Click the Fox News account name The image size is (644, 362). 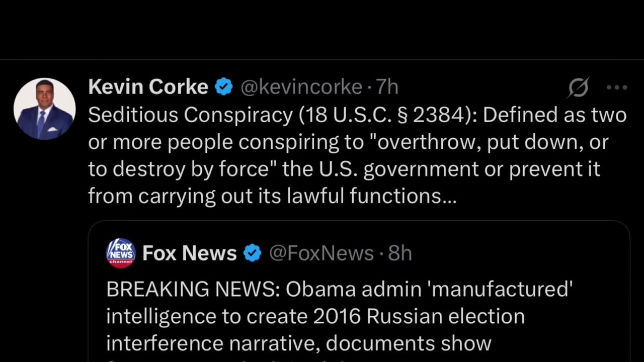[189, 253]
